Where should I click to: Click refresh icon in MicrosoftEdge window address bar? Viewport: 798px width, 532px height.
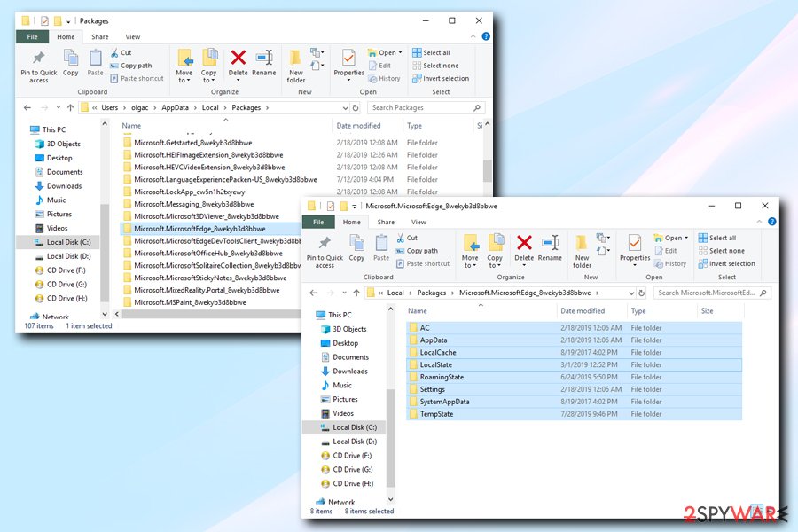pos(642,293)
